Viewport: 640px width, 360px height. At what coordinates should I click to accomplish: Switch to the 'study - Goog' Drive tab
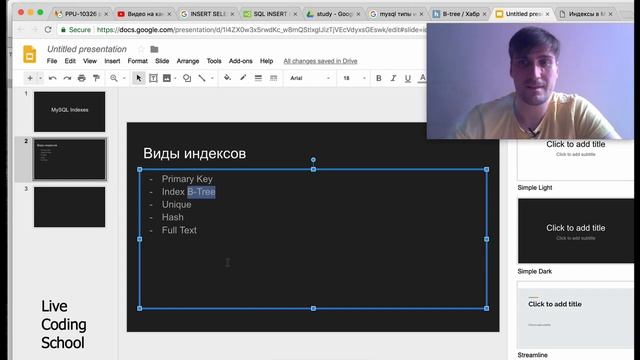point(333,14)
